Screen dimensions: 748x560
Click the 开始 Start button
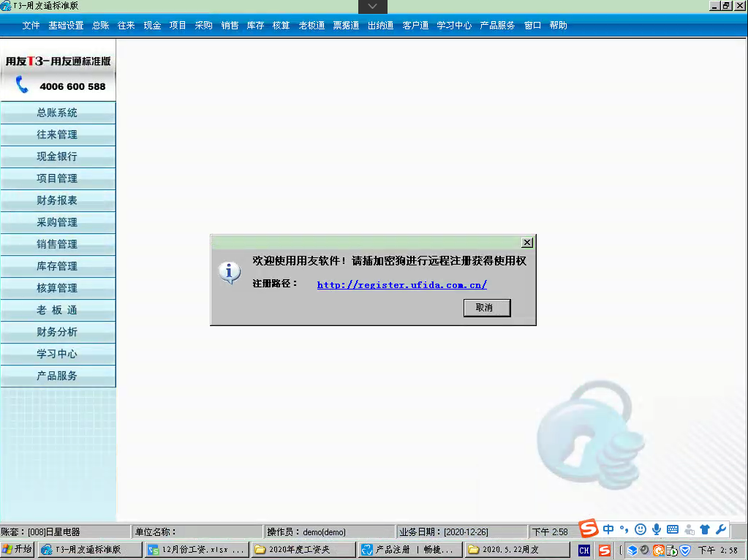pos(17,550)
